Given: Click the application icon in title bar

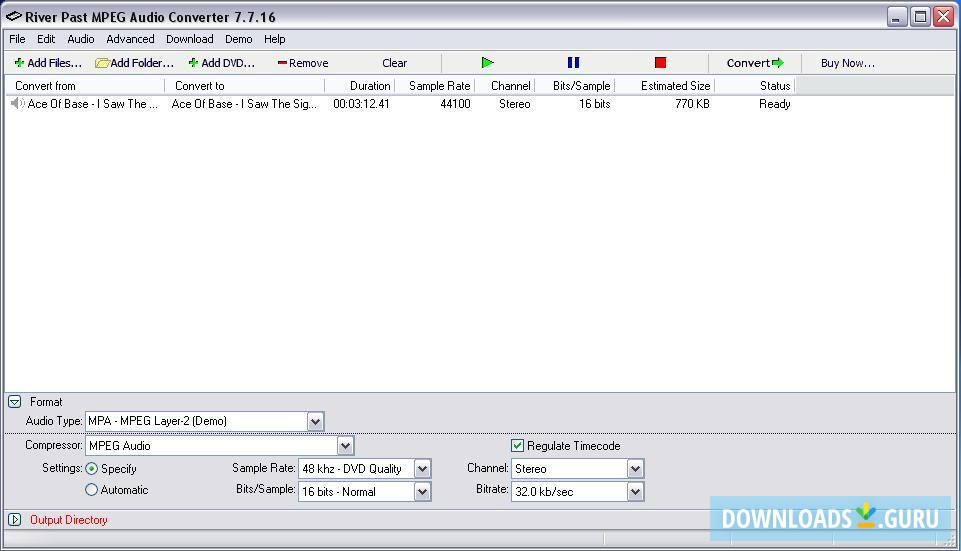Looking at the screenshot, I should point(13,17).
